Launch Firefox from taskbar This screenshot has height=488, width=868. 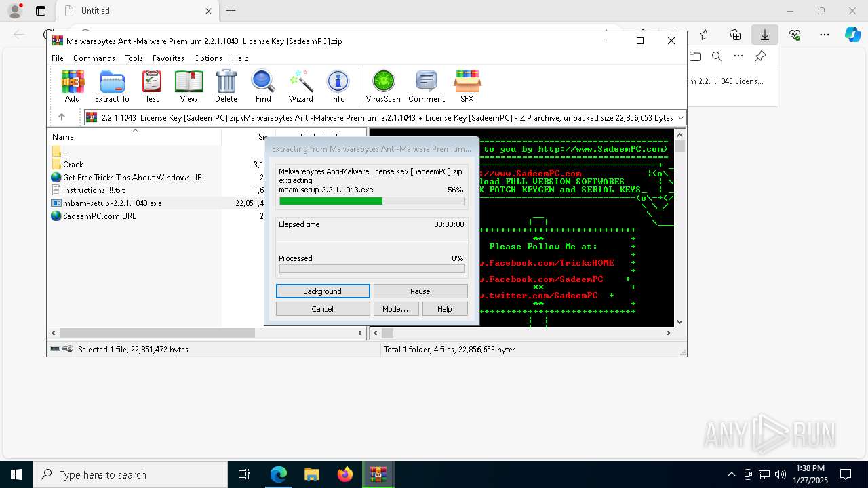[x=345, y=474]
